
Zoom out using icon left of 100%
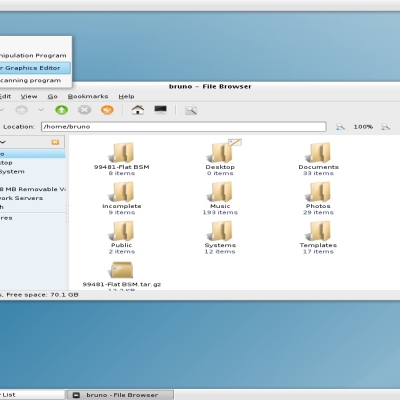340,127
